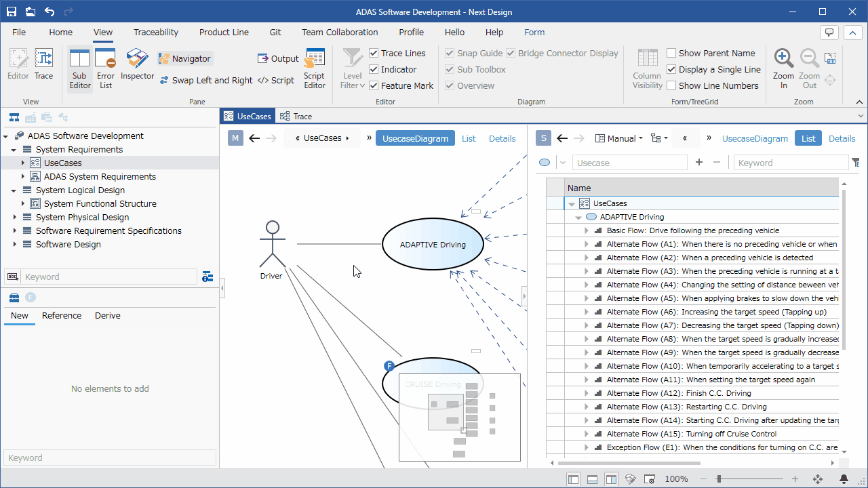Switch sub editor to UsecaseDiagram view
The image size is (868, 488).
755,138
